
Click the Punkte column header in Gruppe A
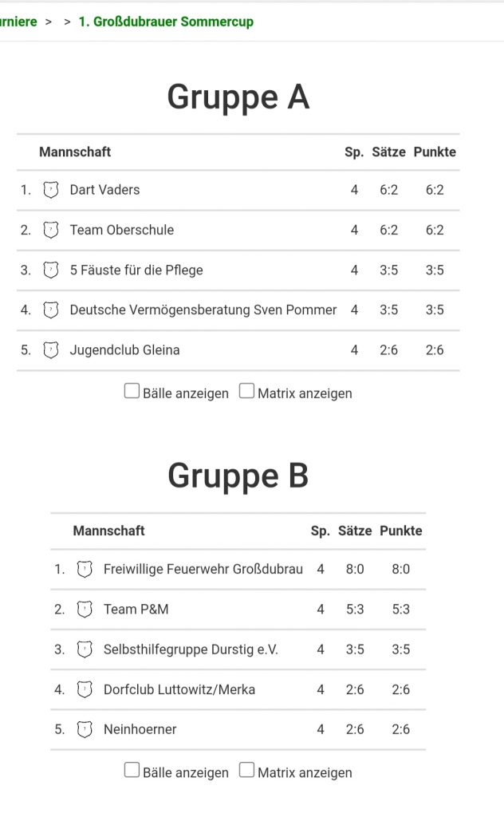point(435,152)
